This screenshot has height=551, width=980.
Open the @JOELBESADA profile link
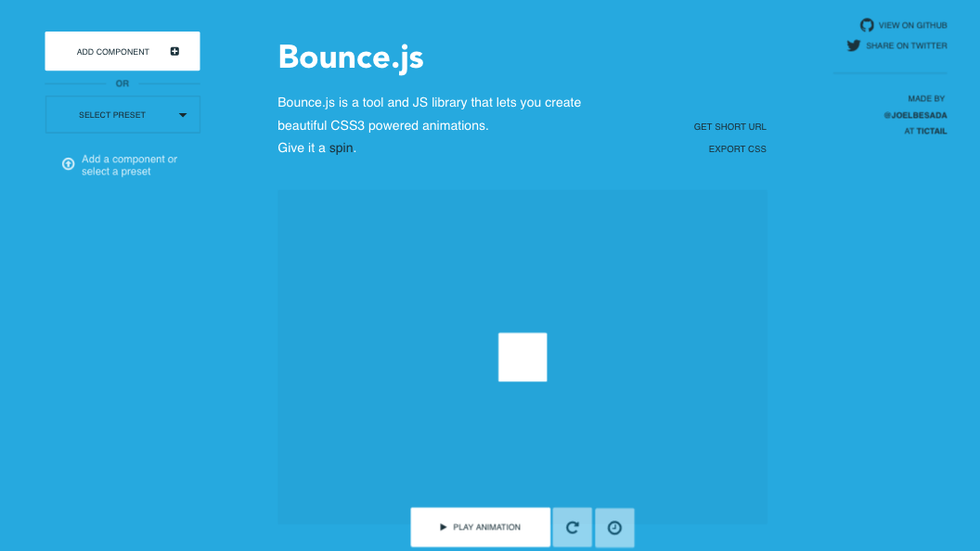(x=916, y=116)
